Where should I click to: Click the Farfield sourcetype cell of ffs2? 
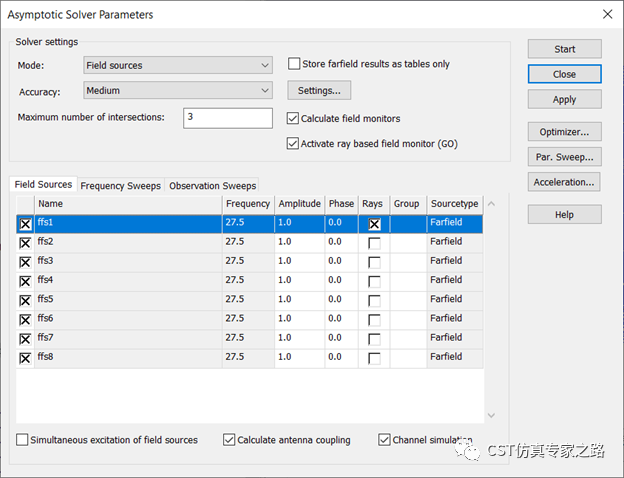[455, 244]
